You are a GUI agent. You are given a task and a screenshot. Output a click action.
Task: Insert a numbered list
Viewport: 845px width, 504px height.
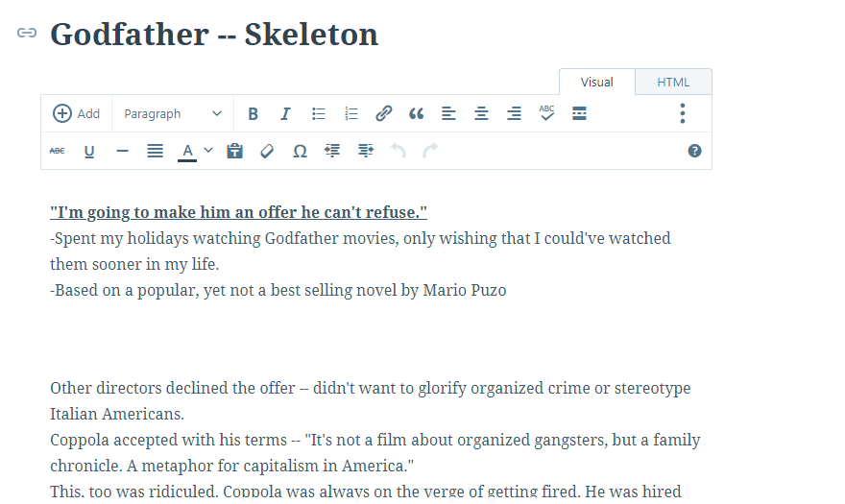coord(351,114)
